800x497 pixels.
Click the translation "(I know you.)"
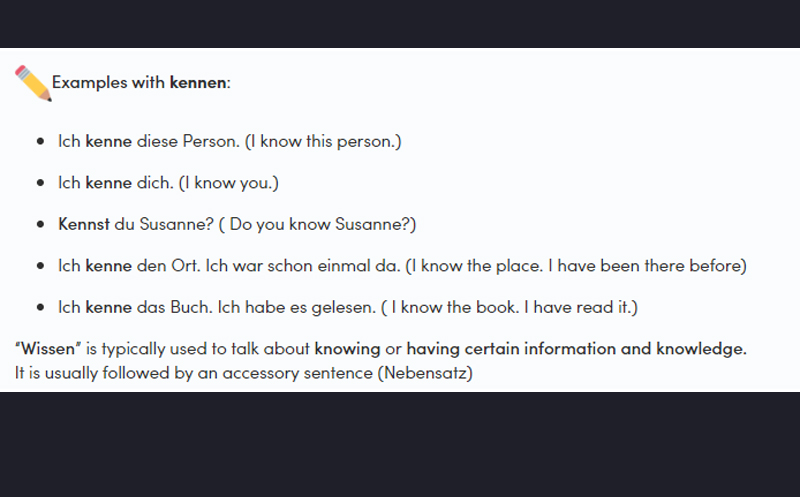[x=228, y=183]
